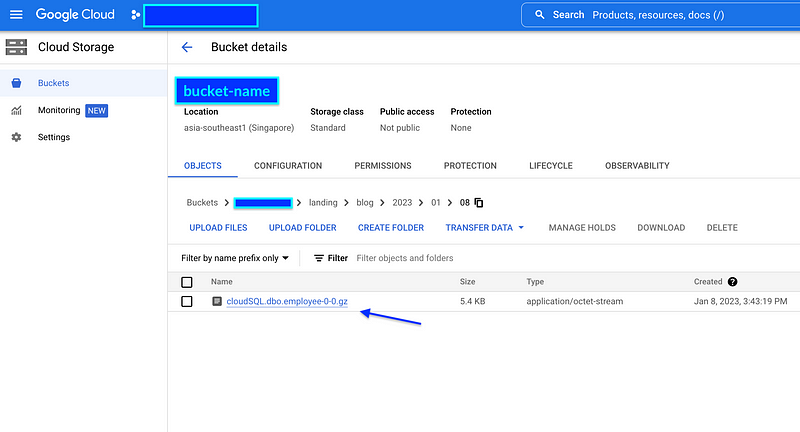Click the Buckets icon in sidebar
Screen dimensions: 800x432
[16, 83]
